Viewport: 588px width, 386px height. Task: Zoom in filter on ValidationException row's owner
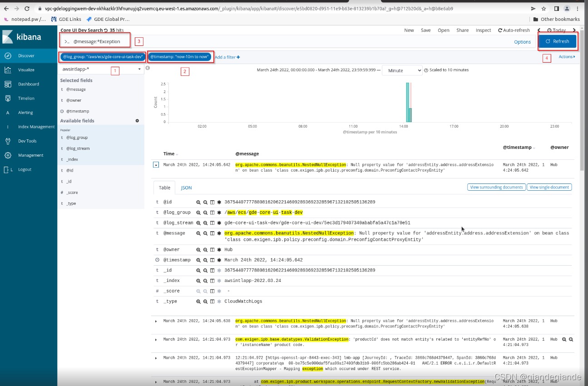pos(564,339)
